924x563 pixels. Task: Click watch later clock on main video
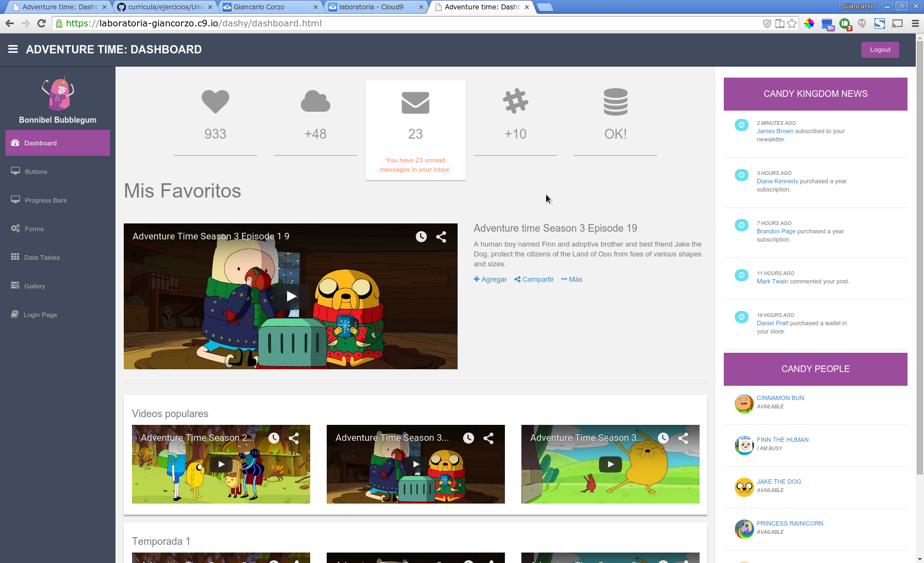pyautogui.click(x=421, y=237)
